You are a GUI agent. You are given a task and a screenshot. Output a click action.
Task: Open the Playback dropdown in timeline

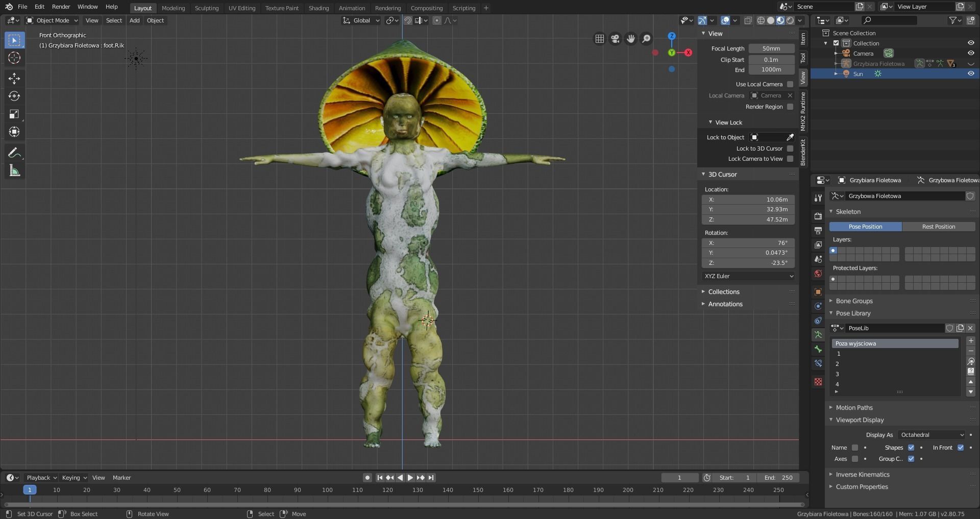tap(41, 478)
